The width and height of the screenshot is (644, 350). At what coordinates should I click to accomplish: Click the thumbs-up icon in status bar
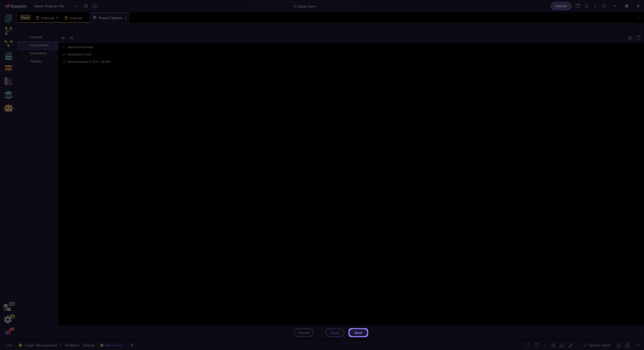(x=562, y=345)
